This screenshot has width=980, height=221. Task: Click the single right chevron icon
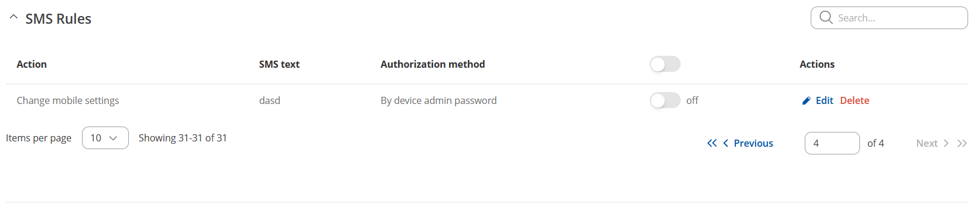(x=946, y=143)
